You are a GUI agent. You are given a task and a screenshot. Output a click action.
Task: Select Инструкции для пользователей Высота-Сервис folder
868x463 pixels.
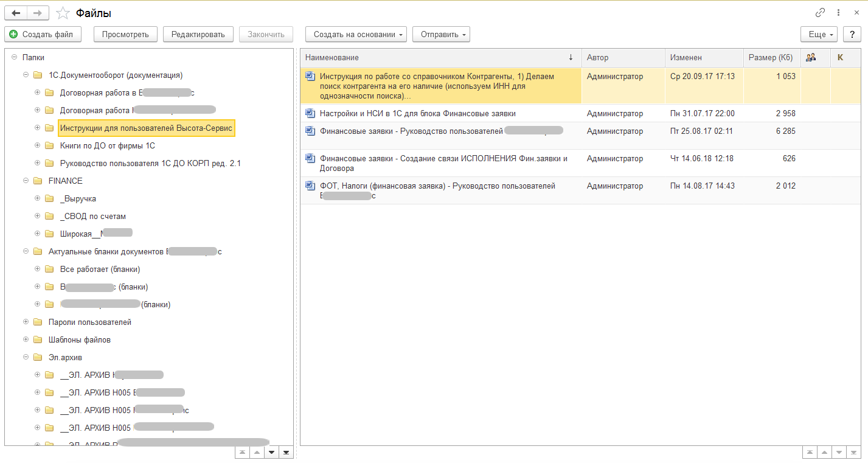coord(146,128)
